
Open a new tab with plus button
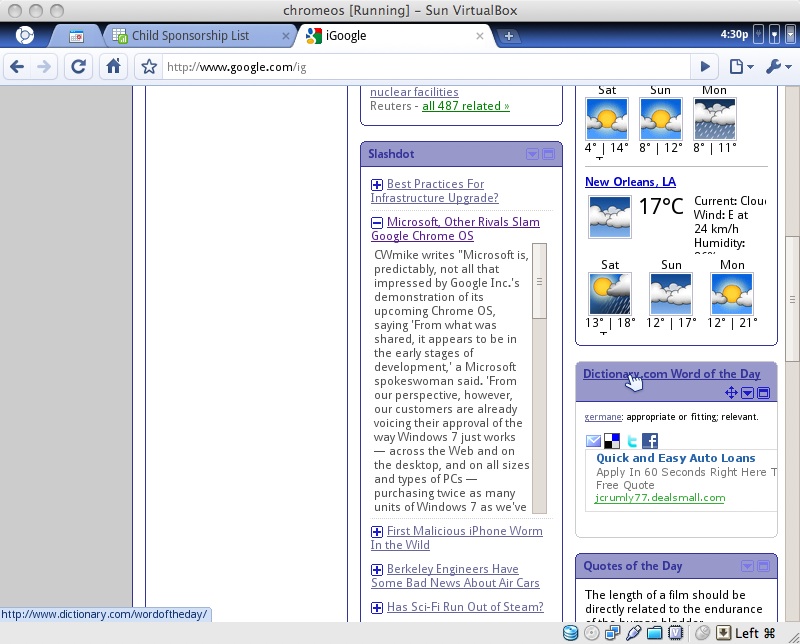click(509, 36)
